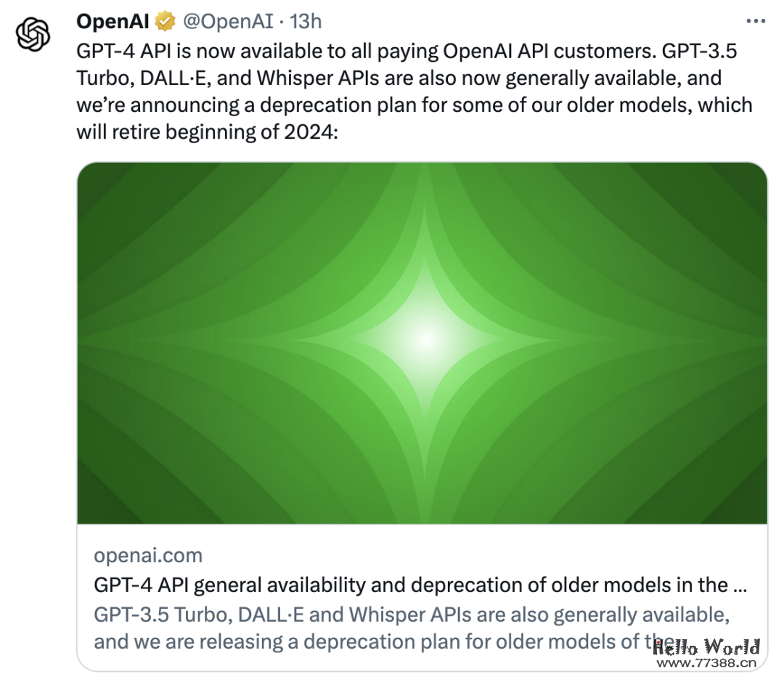
Task: Open the "GPT-4 API general availability" card title
Action: point(411,585)
